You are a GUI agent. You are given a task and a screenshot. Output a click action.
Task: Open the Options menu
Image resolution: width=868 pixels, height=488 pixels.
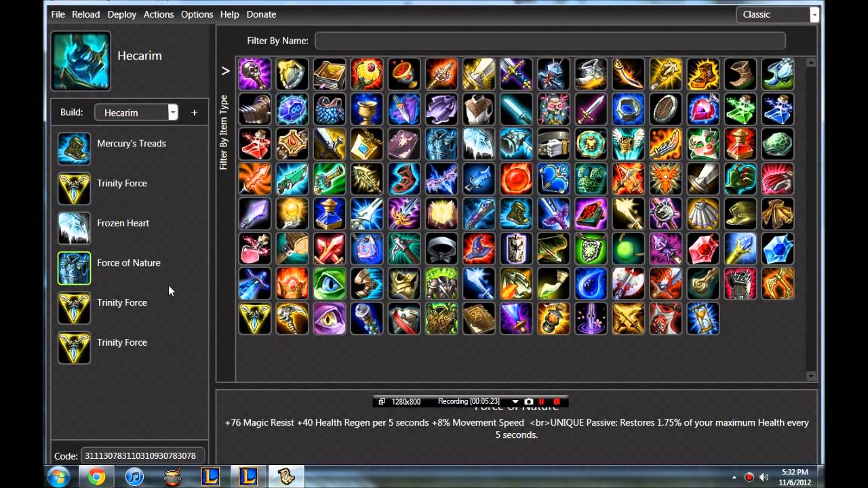click(197, 14)
